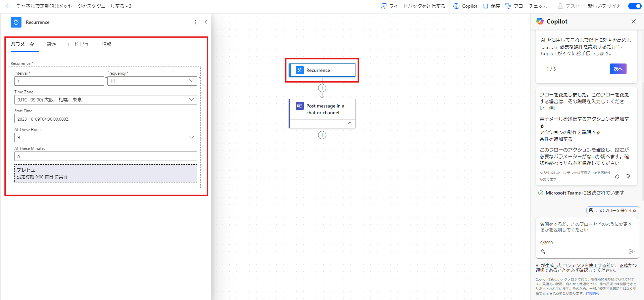The width and height of the screenshot is (644, 300).
Task: Open the 詳細情報 link
Action: click(593, 294)
